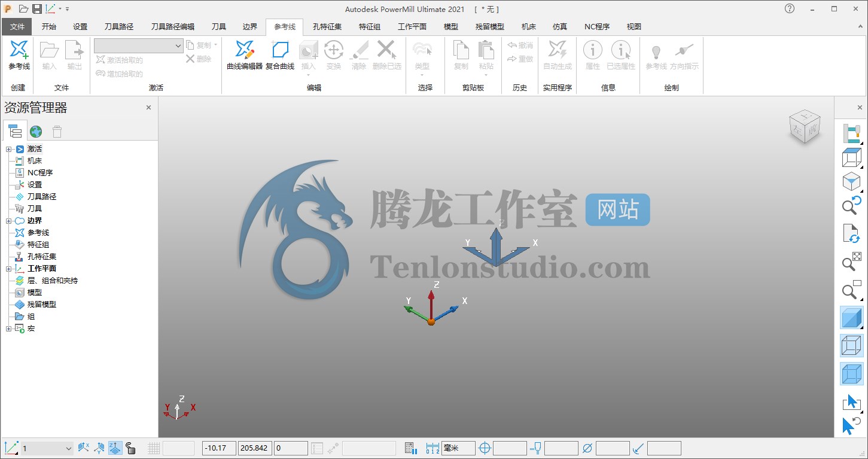Click the X coordinate field showing -10.17
Screen dimensions: 868x459
coord(219,448)
